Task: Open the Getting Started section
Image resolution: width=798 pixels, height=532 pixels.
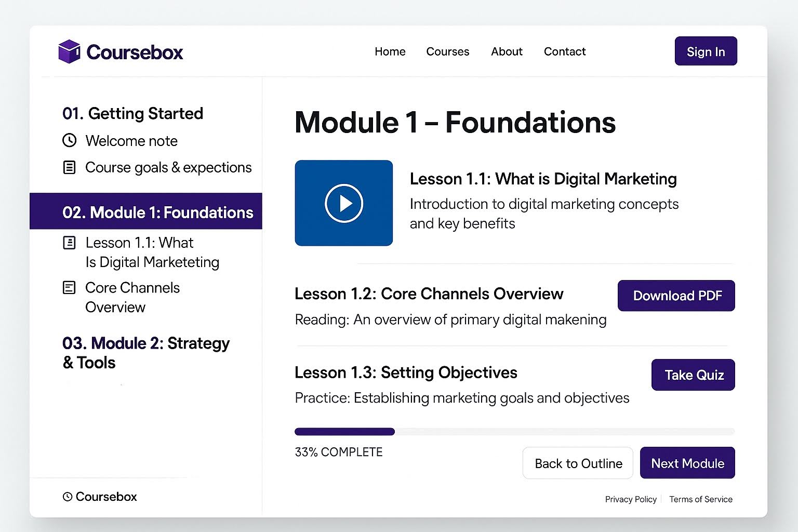Action: pos(133,113)
